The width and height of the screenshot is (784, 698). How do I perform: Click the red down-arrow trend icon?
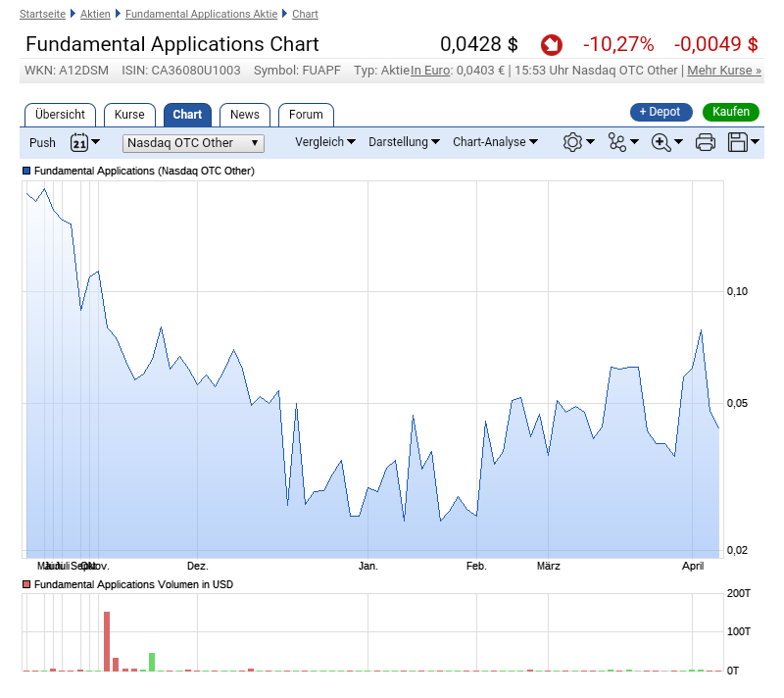[552, 45]
